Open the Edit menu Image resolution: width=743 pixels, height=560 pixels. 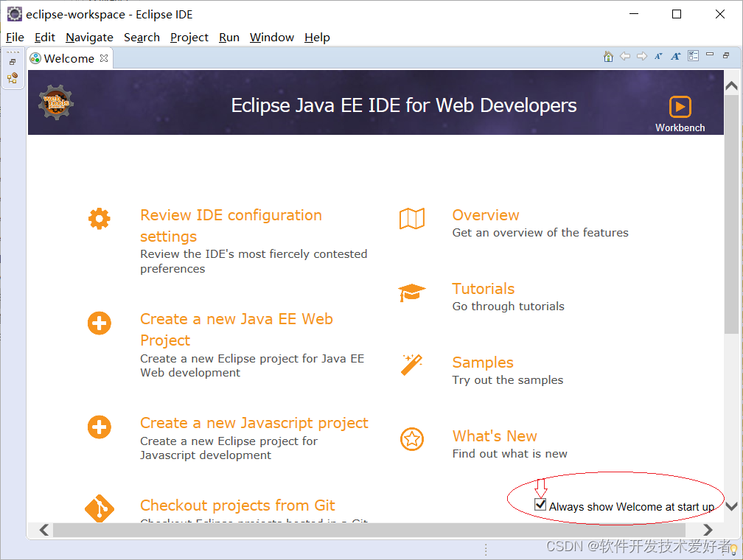[x=44, y=38]
